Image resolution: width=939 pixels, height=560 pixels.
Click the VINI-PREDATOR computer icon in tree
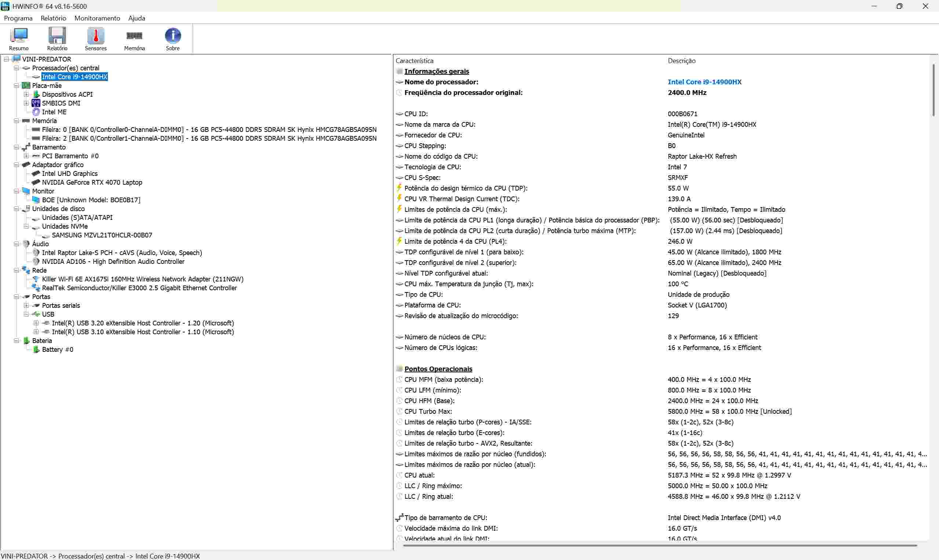pos(17,59)
